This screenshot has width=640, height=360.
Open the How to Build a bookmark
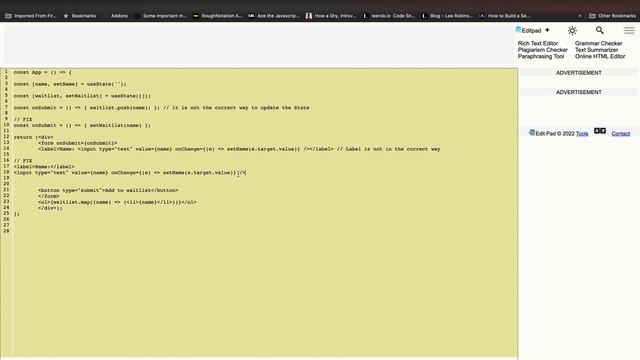(x=505, y=16)
